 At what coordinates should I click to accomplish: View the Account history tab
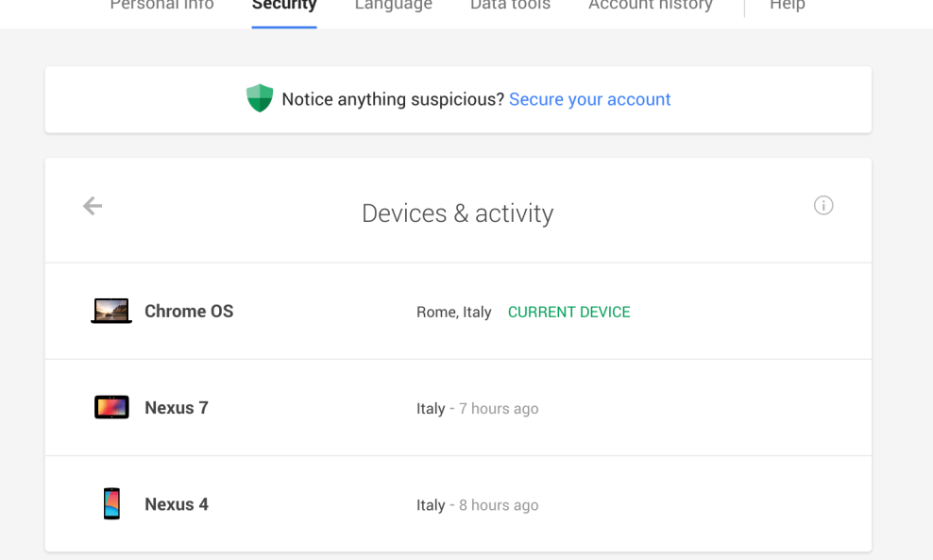point(651,6)
